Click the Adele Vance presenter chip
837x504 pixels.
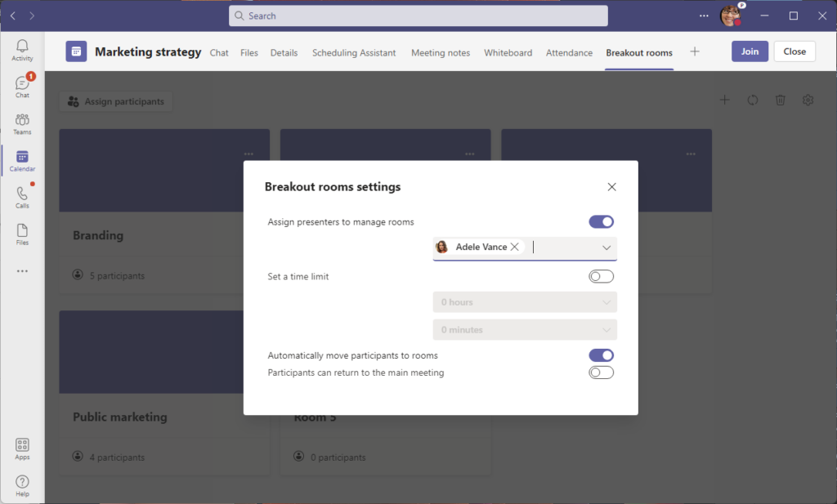[479, 247]
